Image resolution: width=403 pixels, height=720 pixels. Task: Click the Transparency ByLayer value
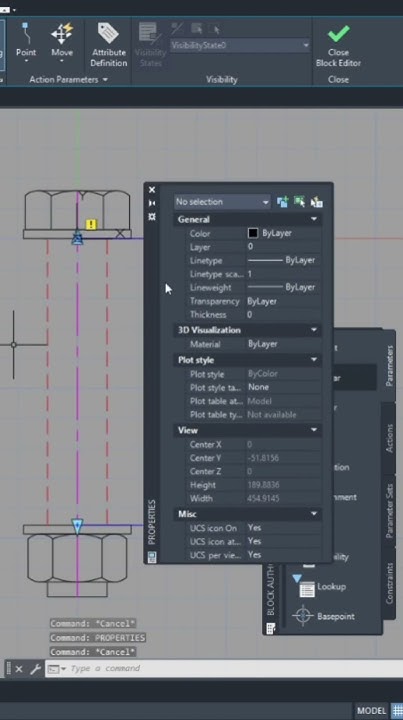pyautogui.click(x=284, y=301)
